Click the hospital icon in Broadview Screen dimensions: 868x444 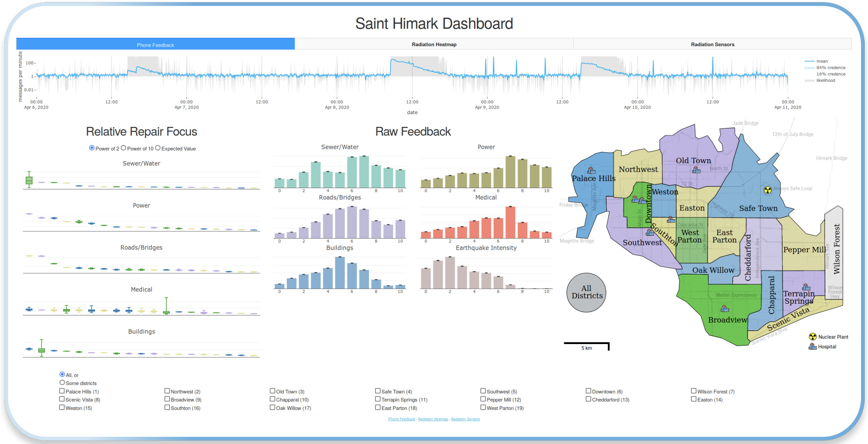[725, 308]
